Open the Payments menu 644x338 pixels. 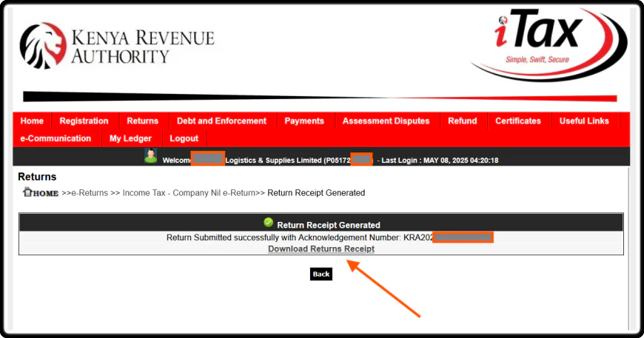coord(304,121)
